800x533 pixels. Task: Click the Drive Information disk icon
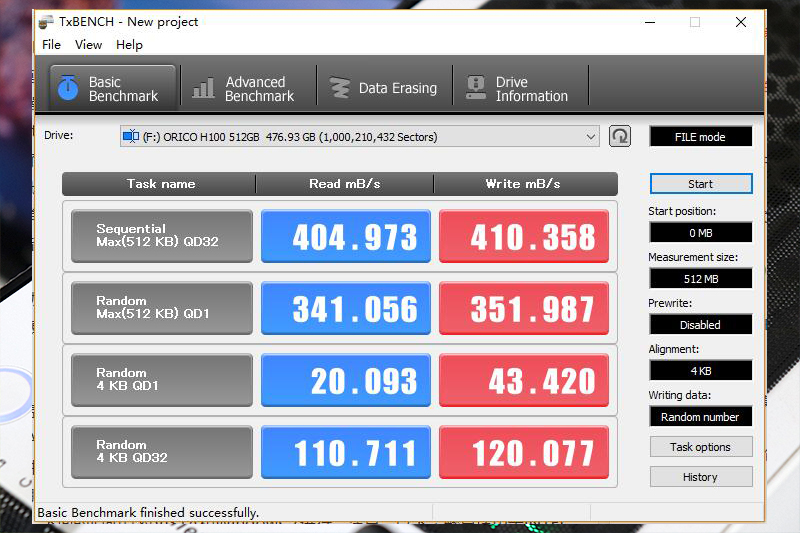(x=476, y=88)
